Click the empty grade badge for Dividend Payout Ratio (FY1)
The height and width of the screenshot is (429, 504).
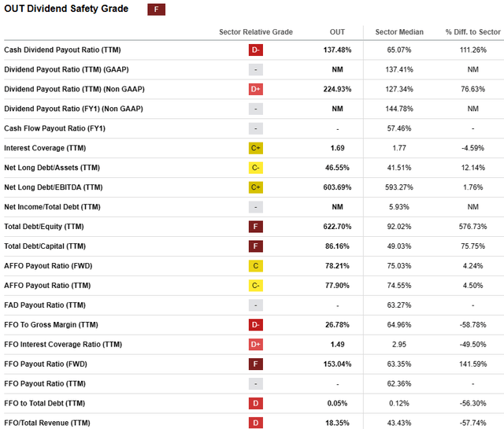255,109
